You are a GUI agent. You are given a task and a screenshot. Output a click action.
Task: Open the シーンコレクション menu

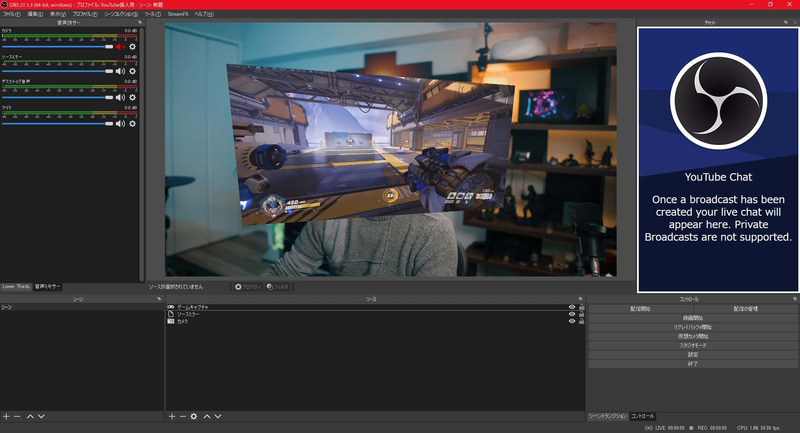coord(121,14)
